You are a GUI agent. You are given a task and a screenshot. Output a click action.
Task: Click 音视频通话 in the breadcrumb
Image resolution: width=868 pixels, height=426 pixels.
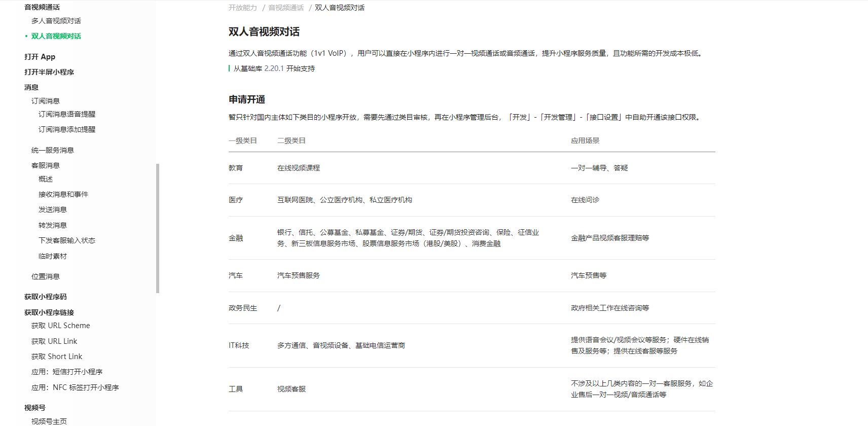pos(286,8)
